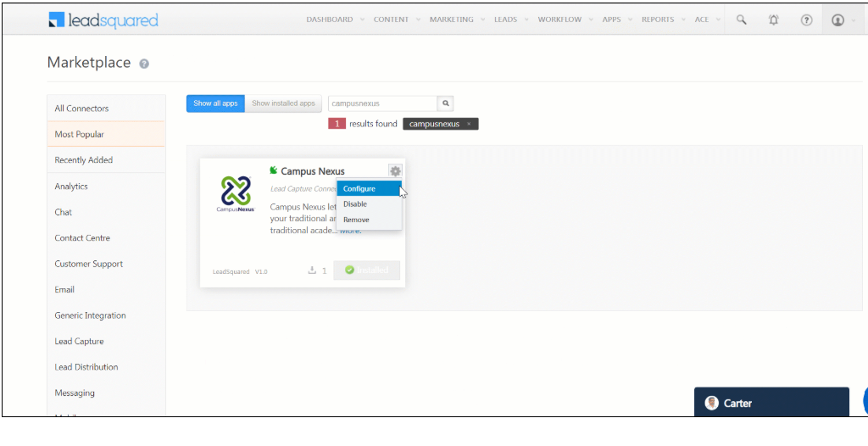868x446 pixels.
Task: Click the search button beside campusnexus field
Action: 445,103
